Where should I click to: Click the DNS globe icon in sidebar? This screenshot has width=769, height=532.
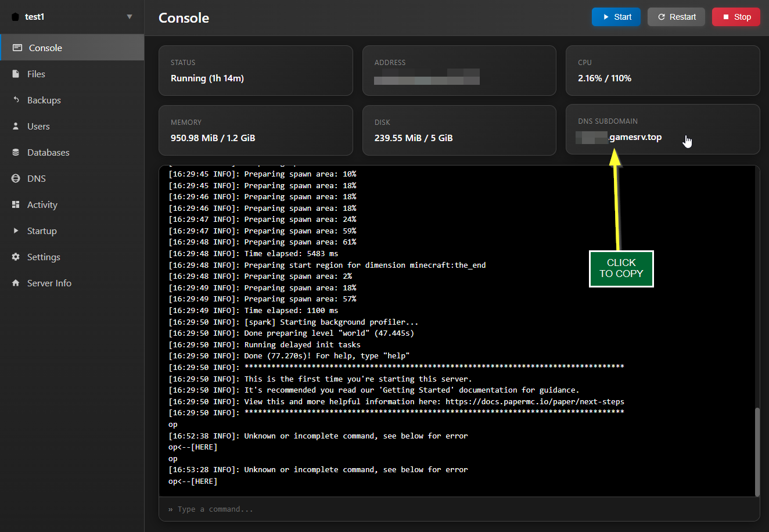16,178
